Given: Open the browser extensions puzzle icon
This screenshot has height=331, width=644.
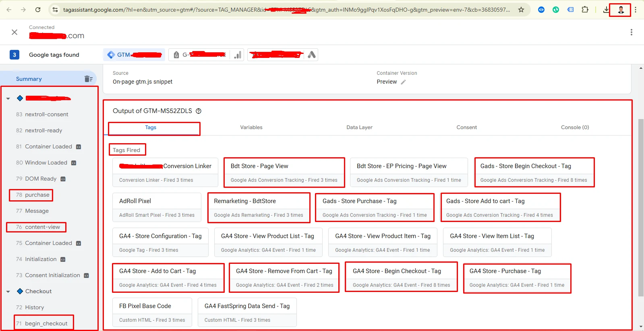Looking at the screenshot, I should pyautogui.click(x=585, y=10).
